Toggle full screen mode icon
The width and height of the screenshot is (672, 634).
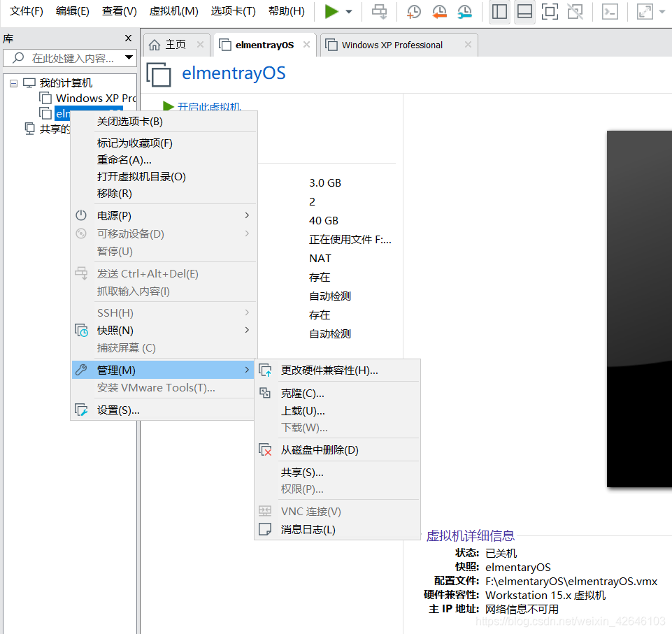tap(550, 12)
